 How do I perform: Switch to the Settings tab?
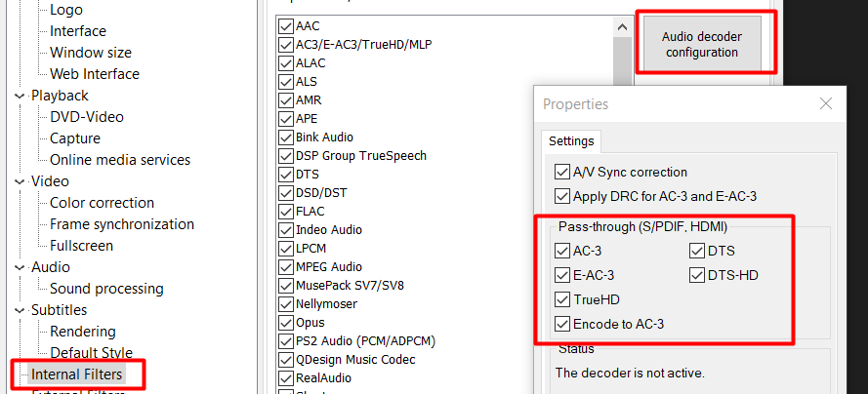(x=571, y=140)
